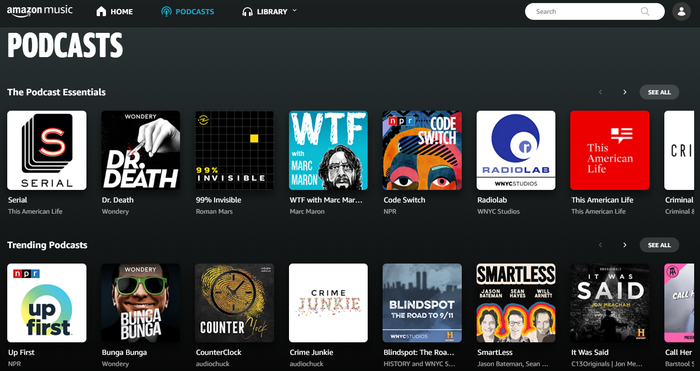Click the Amazon Music logo

(x=39, y=11)
